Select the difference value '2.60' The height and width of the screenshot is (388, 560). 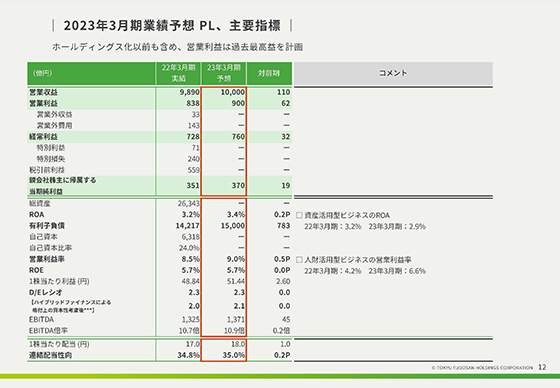tap(283, 281)
